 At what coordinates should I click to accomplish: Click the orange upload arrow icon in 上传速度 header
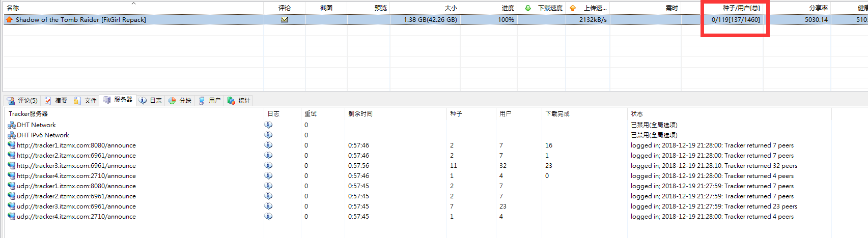click(573, 8)
